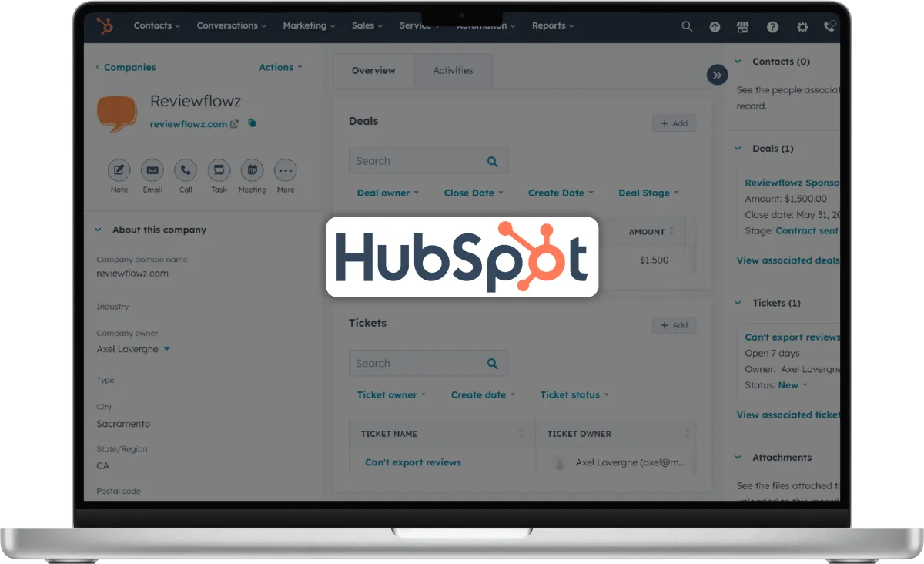The image size is (924, 564).
Task: Focus the Deals search field
Action: click(x=428, y=161)
